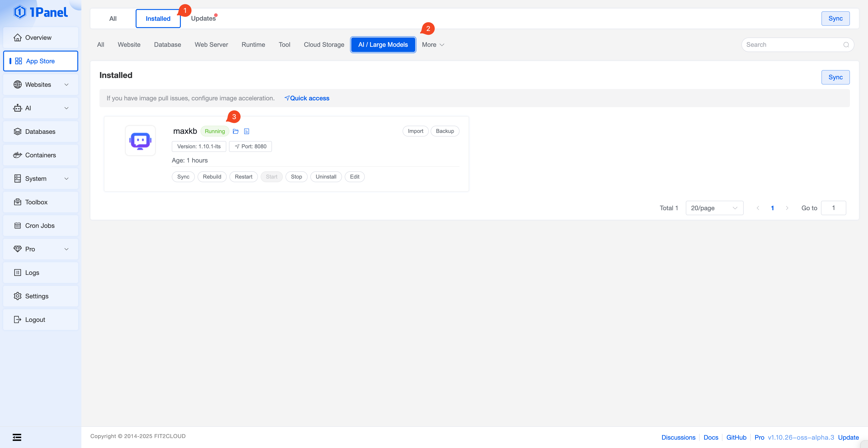This screenshot has height=448, width=868.
Task: Click the Cron Jobs calendar icon
Action: tap(18, 226)
